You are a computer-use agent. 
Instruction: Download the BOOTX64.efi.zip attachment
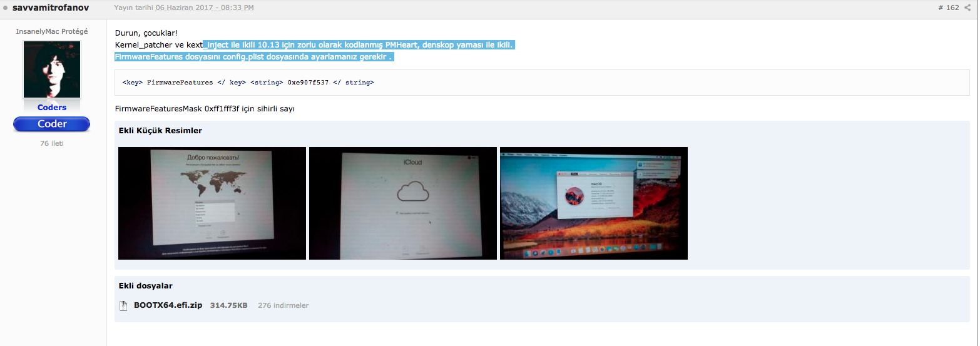coord(168,305)
